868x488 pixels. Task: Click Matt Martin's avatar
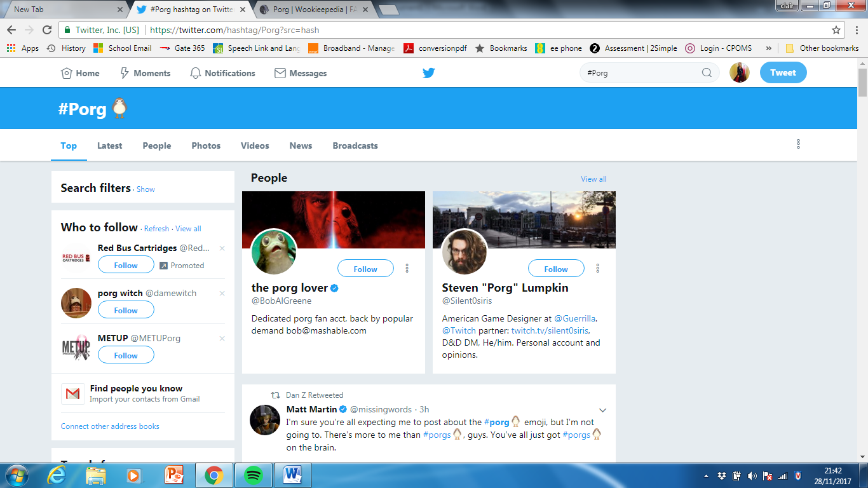click(265, 419)
